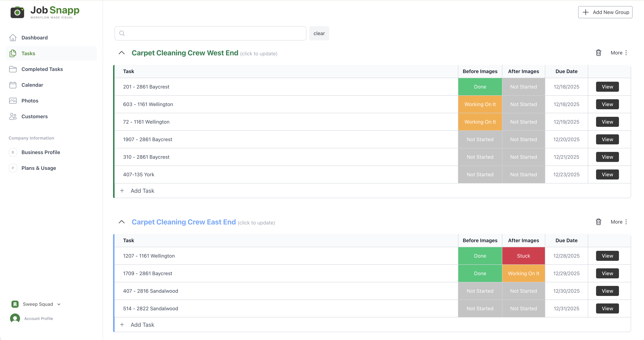The width and height of the screenshot is (644, 340).
Task: Open More options for West End group
Action: pyautogui.click(x=619, y=53)
